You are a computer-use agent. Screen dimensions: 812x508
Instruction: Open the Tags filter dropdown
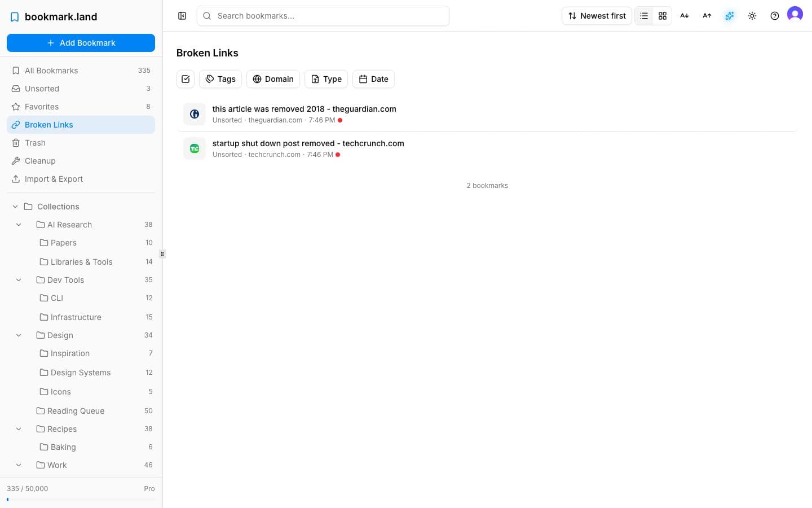tap(220, 79)
